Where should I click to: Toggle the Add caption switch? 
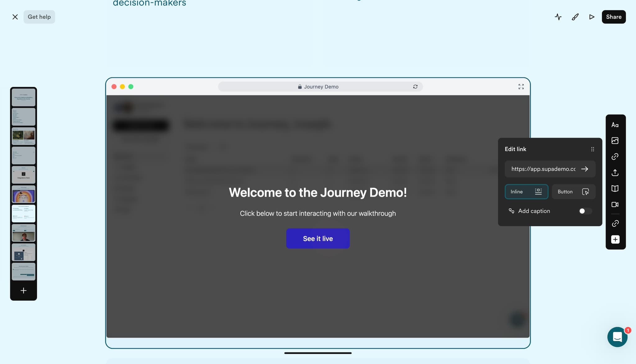585,211
